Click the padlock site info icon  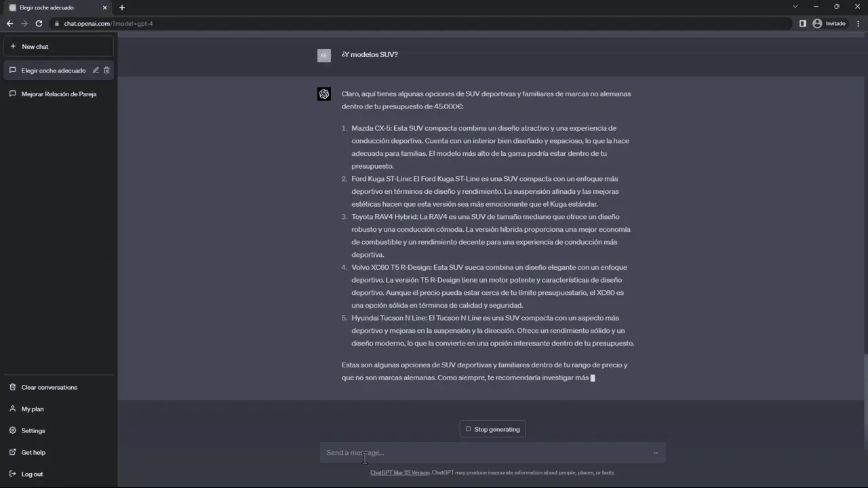coord(57,24)
